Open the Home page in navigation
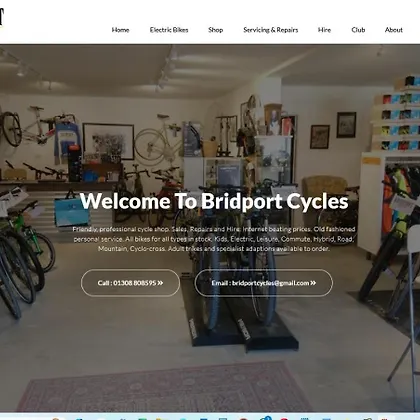 [120, 30]
